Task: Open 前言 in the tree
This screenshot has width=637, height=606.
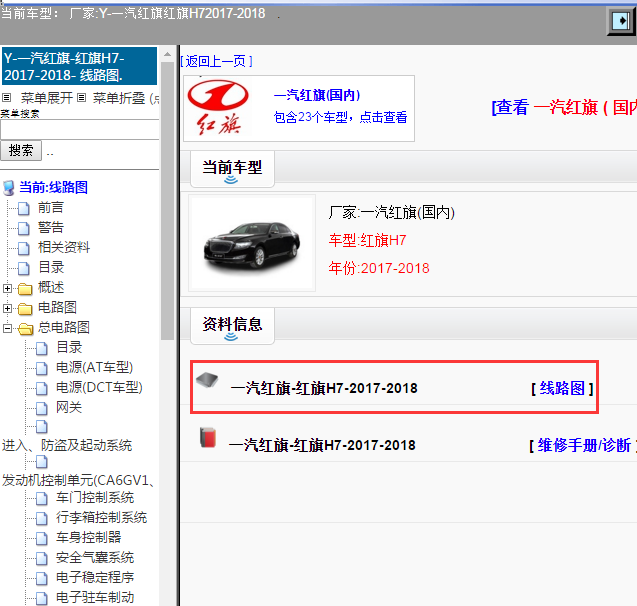Action: coord(51,208)
